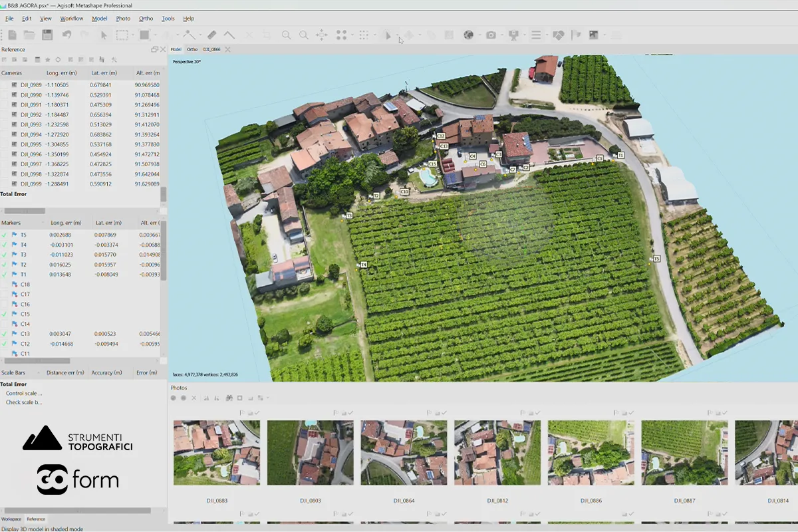Disable marker C15 checkbox
Screen dimensions: 798x532
click(x=5, y=314)
